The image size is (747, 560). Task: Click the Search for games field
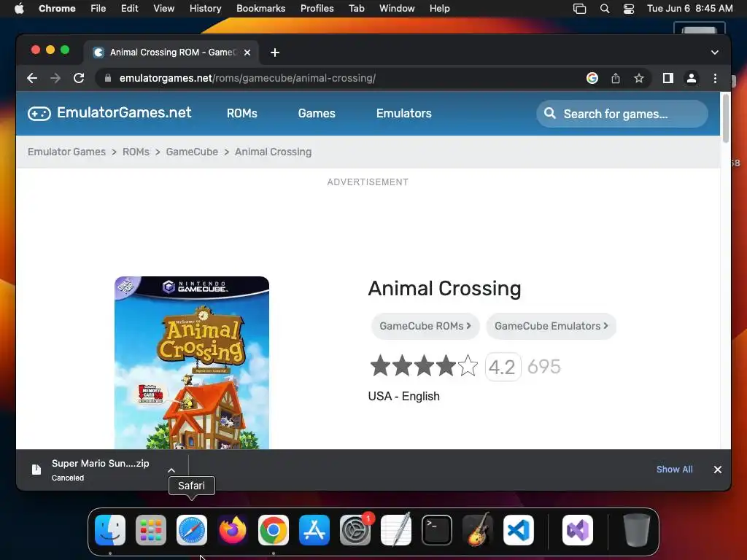[622, 114]
